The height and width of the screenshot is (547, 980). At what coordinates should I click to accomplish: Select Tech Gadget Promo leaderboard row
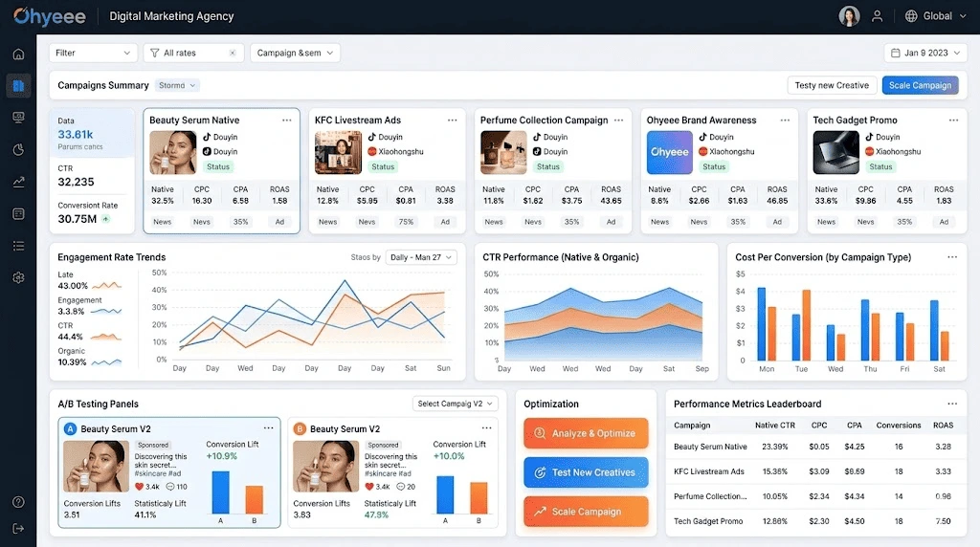click(x=815, y=521)
